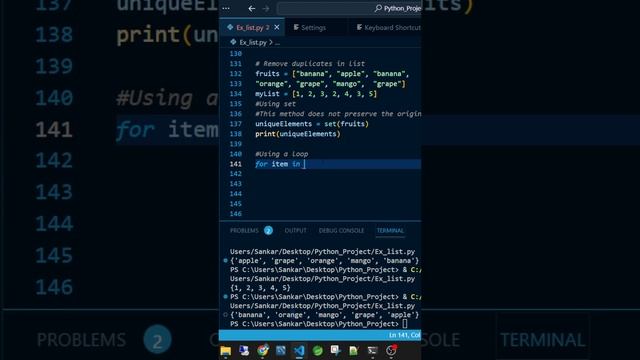The image size is (640, 360).
Task: Open the terminal console taskbar icon
Action: coord(372,351)
